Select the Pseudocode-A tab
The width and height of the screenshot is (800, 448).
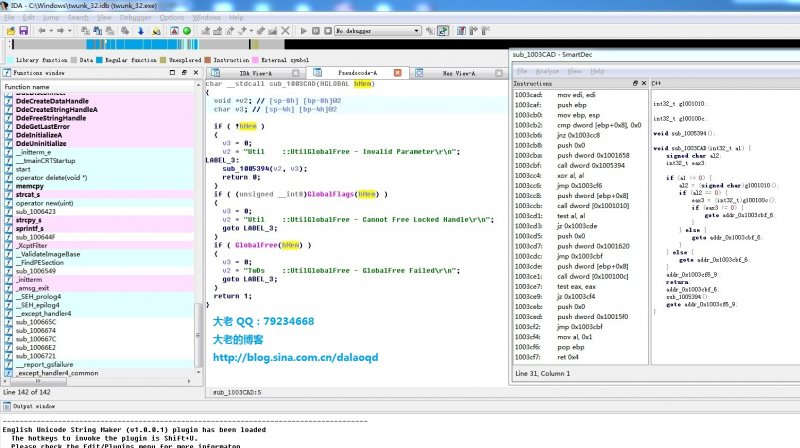357,73
